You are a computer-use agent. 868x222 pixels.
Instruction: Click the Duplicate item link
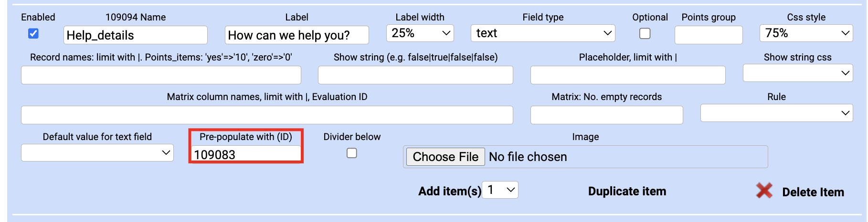point(627,192)
